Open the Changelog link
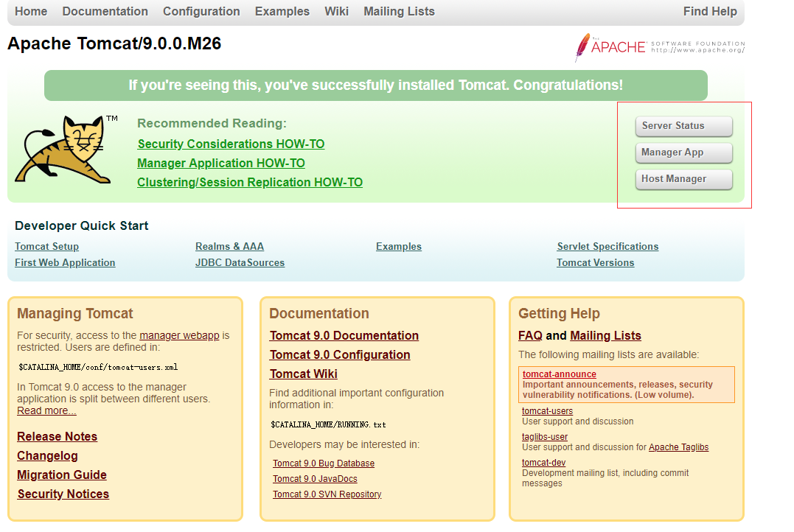This screenshot has height=532, width=794. 48,456
